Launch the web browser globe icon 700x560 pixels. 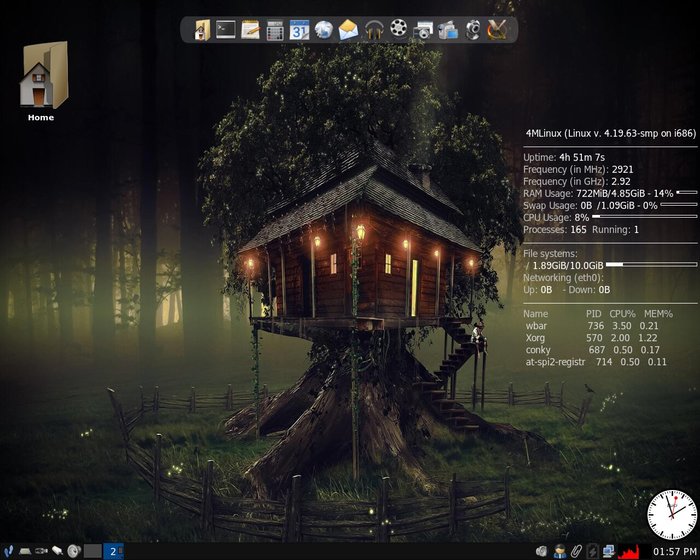click(323, 30)
